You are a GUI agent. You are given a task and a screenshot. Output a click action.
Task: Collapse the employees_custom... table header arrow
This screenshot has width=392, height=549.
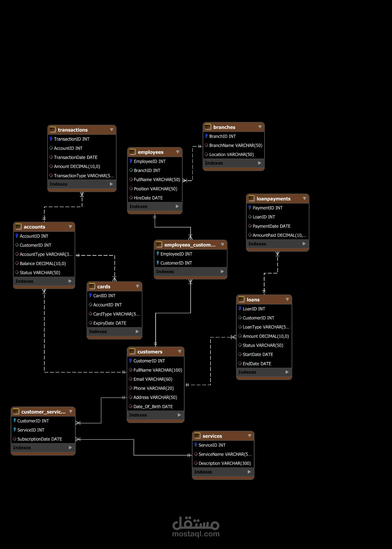coord(223,245)
